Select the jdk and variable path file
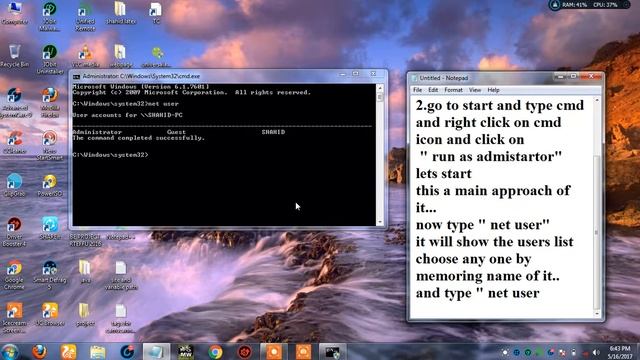 pos(121,275)
